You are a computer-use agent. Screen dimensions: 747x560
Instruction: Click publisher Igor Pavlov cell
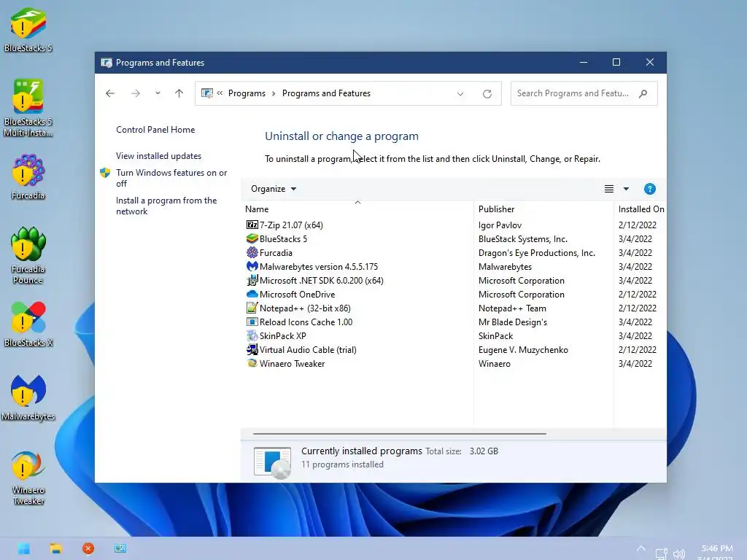click(500, 225)
